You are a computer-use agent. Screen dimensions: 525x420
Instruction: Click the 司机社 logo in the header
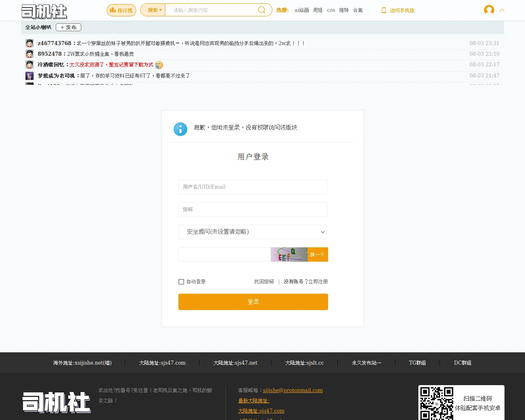coord(44,11)
